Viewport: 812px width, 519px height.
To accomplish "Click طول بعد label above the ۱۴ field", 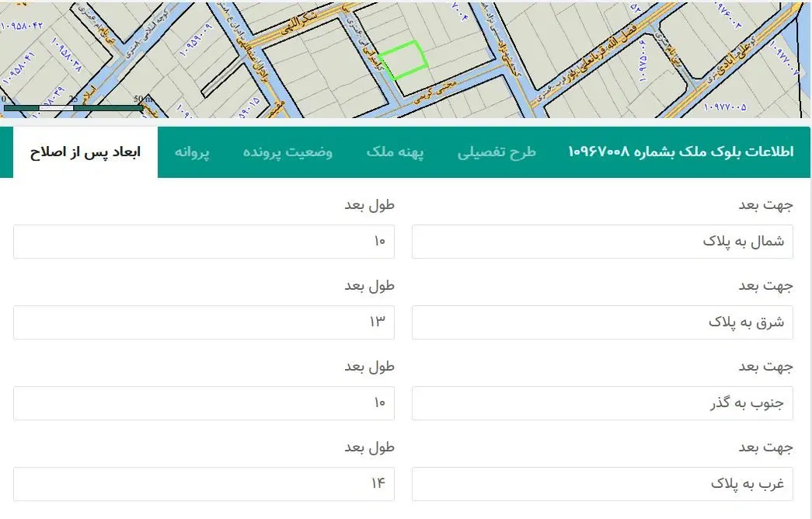I will tap(370, 448).
